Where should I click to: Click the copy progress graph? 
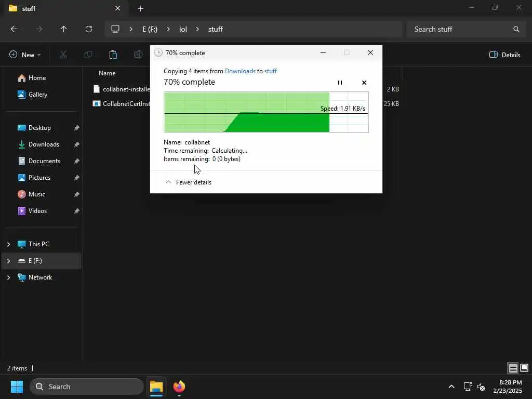(x=266, y=112)
